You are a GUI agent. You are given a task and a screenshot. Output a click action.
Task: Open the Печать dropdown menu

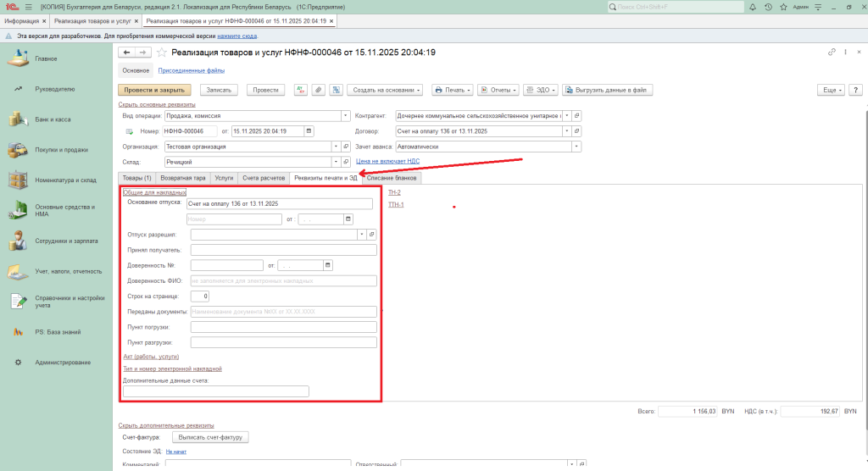coord(452,90)
